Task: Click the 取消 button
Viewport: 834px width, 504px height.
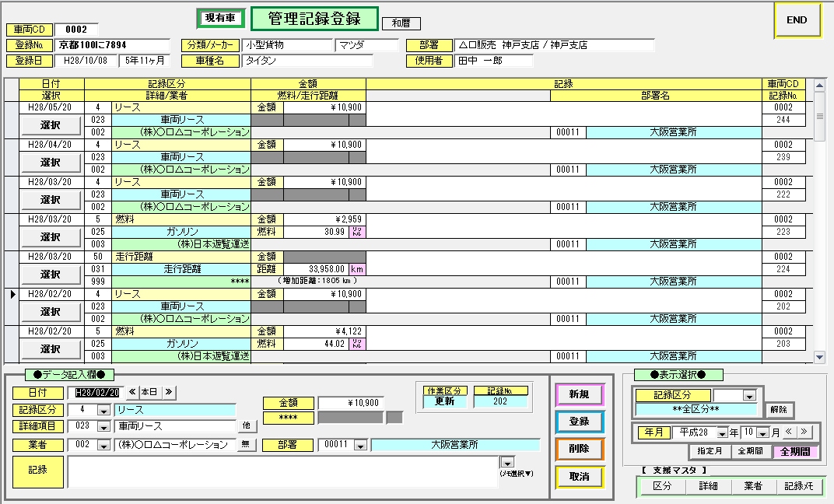Action: [x=580, y=477]
